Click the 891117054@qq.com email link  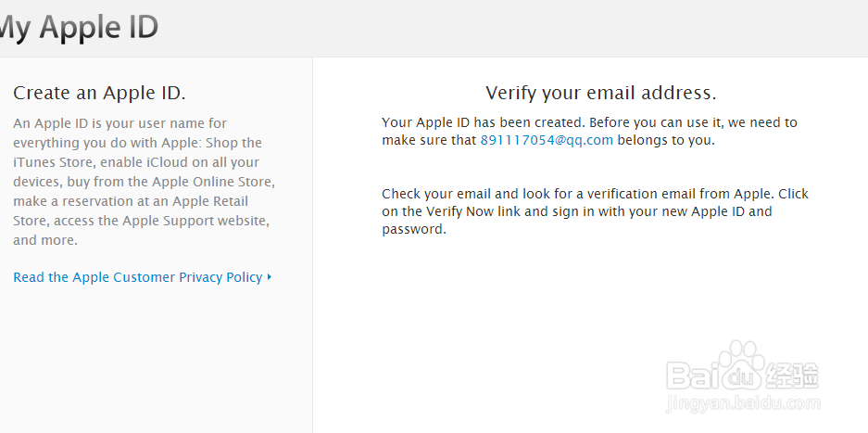(x=547, y=140)
